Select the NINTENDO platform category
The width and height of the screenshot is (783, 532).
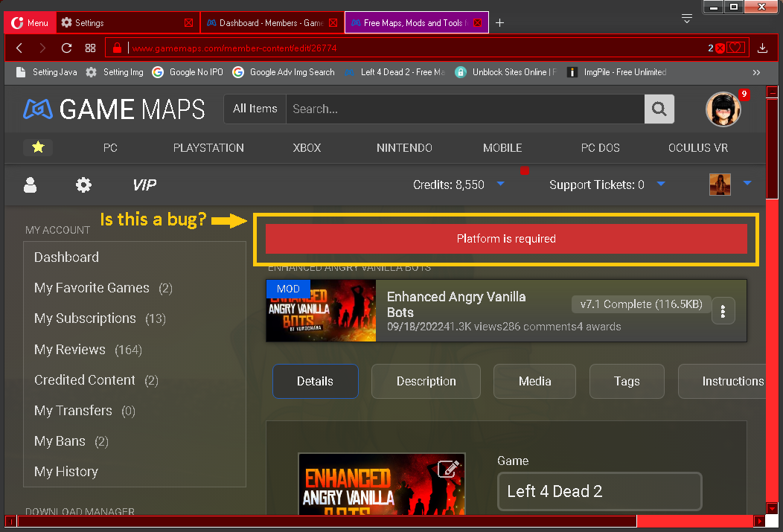(x=404, y=147)
